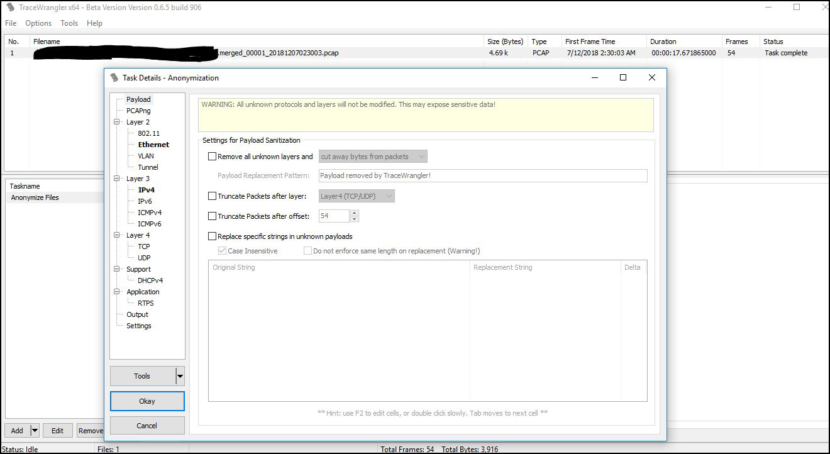Image resolution: width=830 pixels, height=454 pixels.
Task: Open the File menu
Action: (x=11, y=23)
